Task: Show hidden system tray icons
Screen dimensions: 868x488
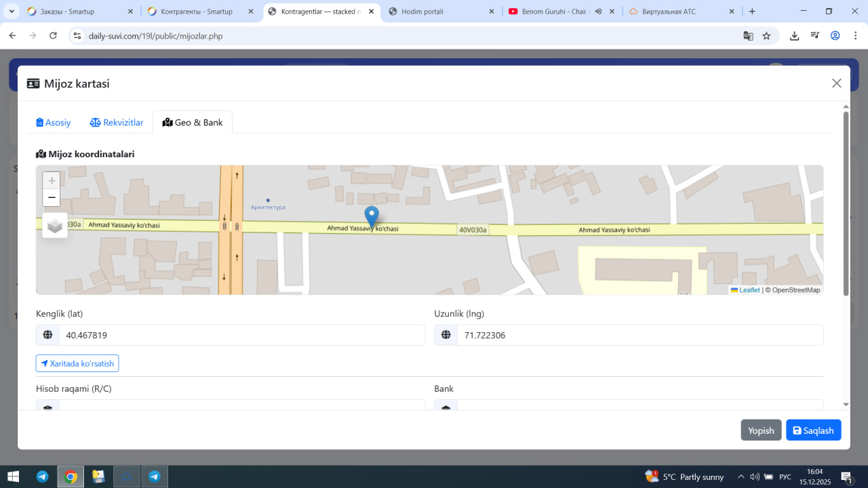Action: [741, 476]
